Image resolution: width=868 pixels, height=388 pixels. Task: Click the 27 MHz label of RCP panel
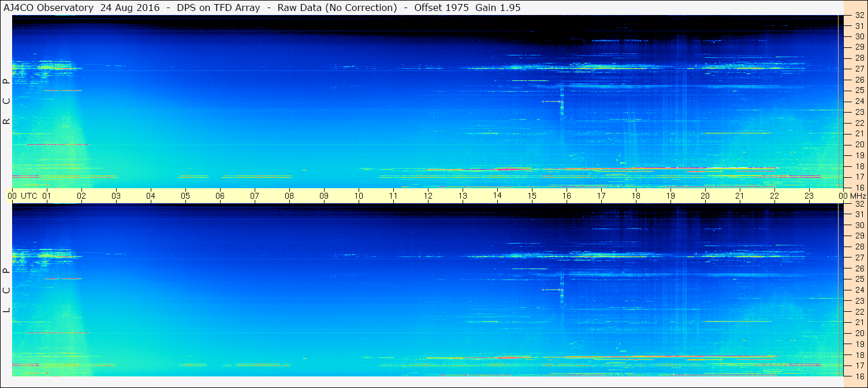pos(859,69)
